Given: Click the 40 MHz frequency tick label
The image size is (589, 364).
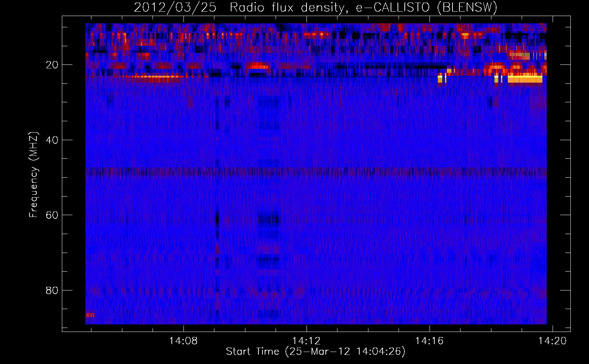Looking at the screenshot, I should click(x=52, y=140).
